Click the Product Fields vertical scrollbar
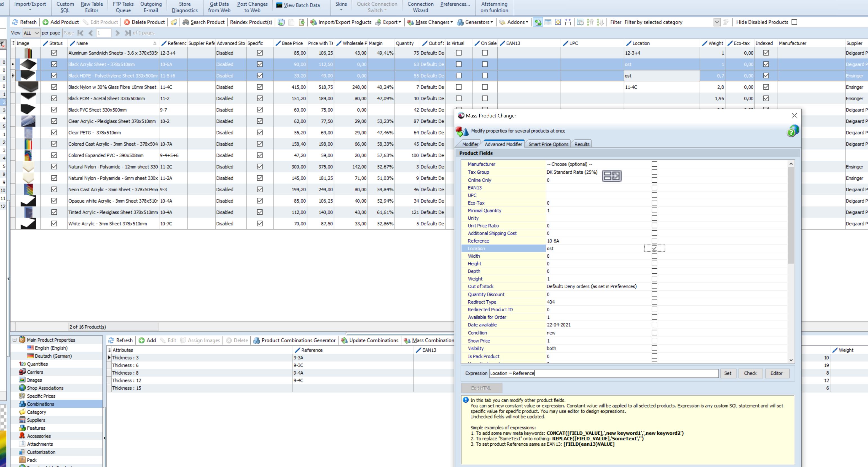 [791, 216]
